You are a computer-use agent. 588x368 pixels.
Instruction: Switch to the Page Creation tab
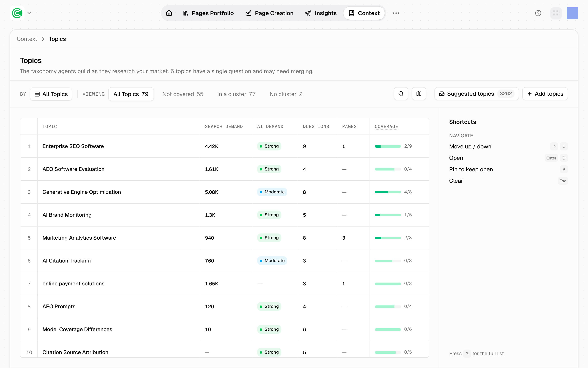click(269, 13)
